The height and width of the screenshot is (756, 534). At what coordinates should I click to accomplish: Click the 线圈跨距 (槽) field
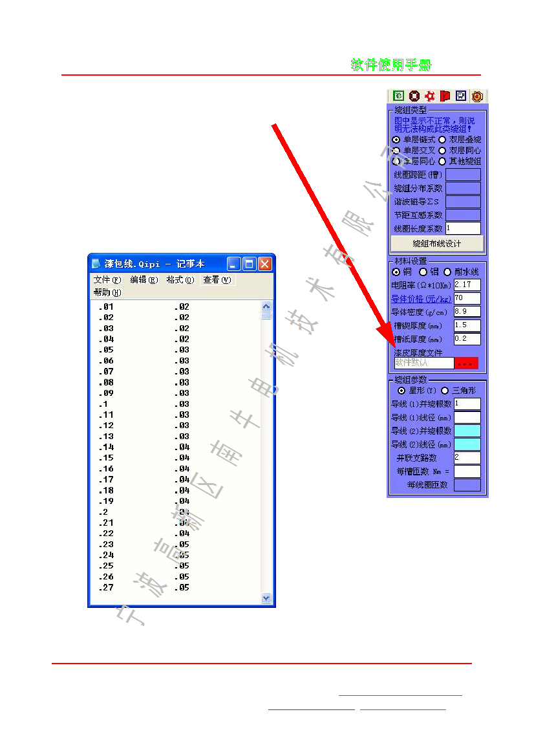463,175
